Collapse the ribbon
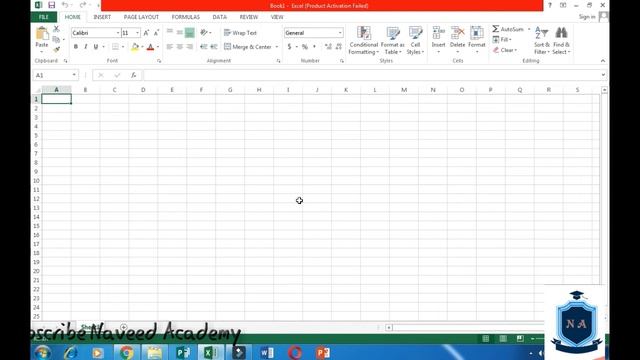Viewport: 640px width, 360px height. [x=603, y=61]
